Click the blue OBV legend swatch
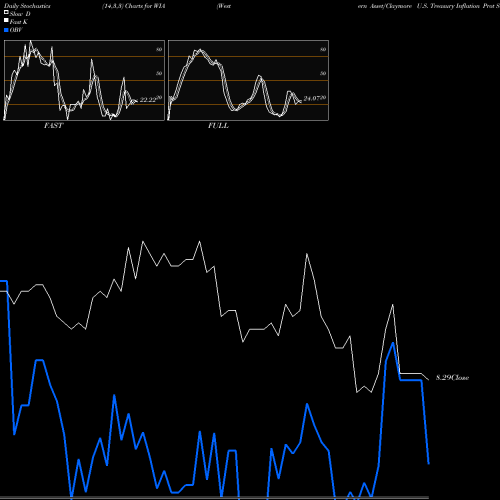The image size is (500, 500). tap(6, 30)
